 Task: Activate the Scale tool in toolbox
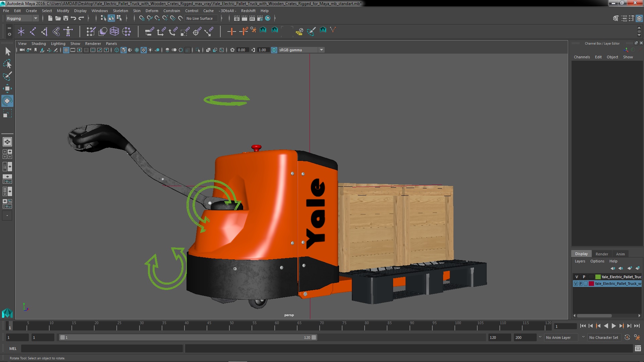pos(7,113)
